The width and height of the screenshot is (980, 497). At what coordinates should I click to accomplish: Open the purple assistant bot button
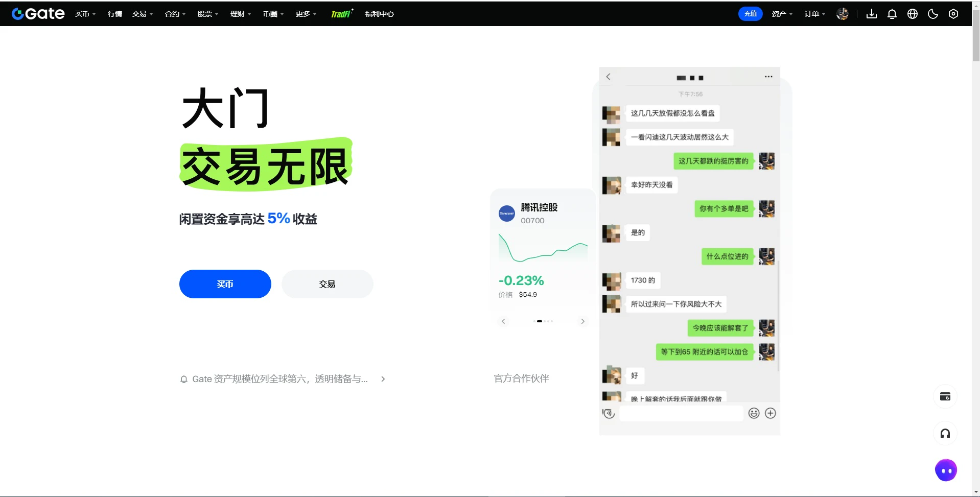(x=946, y=470)
